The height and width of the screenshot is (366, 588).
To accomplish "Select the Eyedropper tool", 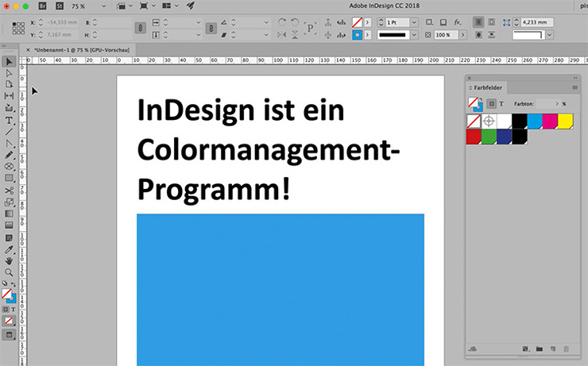I will (x=9, y=249).
